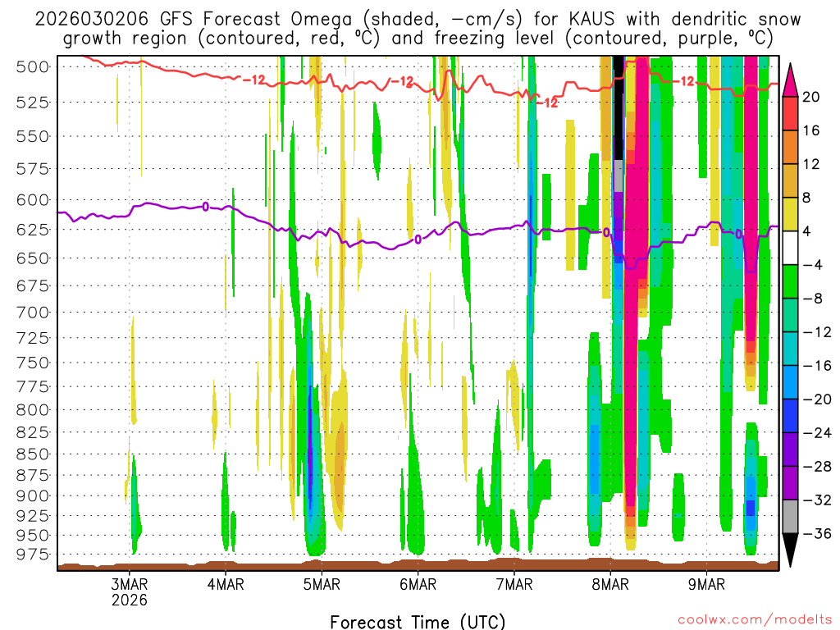Image resolution: width=840 pixels, height=630 pixels.
Task: Click the 9MAR time axis label
Action: point(706,584)
